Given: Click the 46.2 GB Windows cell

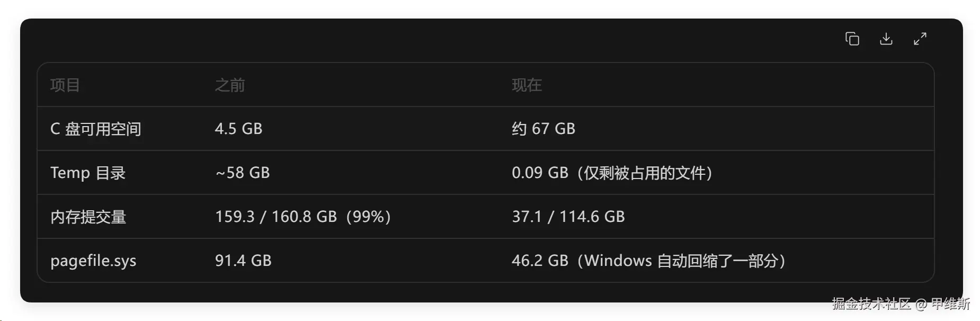Looking at the screenshot, I should pyautogui.click(x=649, y=261).
